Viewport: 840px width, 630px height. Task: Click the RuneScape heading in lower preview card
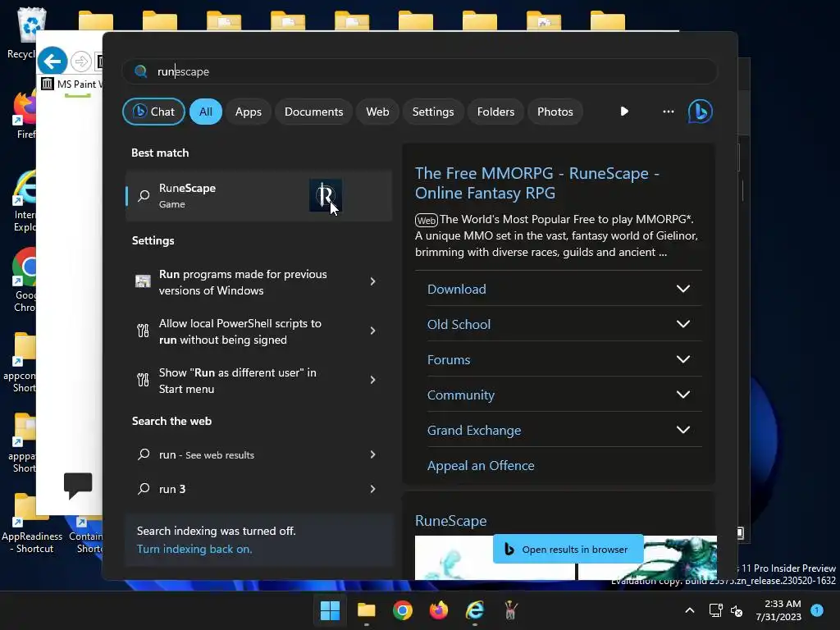pyautogui.click(x=450, y=521)
